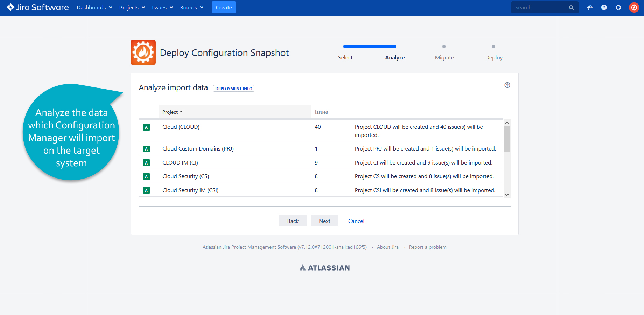The image size is (644, 315).
Task: Click the Deploy wizard step
Action: pos(494,58)
